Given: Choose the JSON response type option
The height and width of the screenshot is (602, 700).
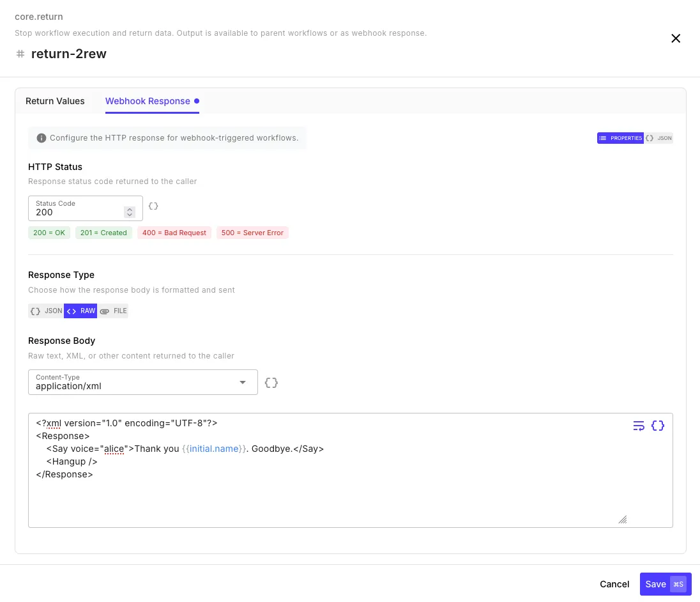Looking at the screenshot, I should [x=45, y=311].
